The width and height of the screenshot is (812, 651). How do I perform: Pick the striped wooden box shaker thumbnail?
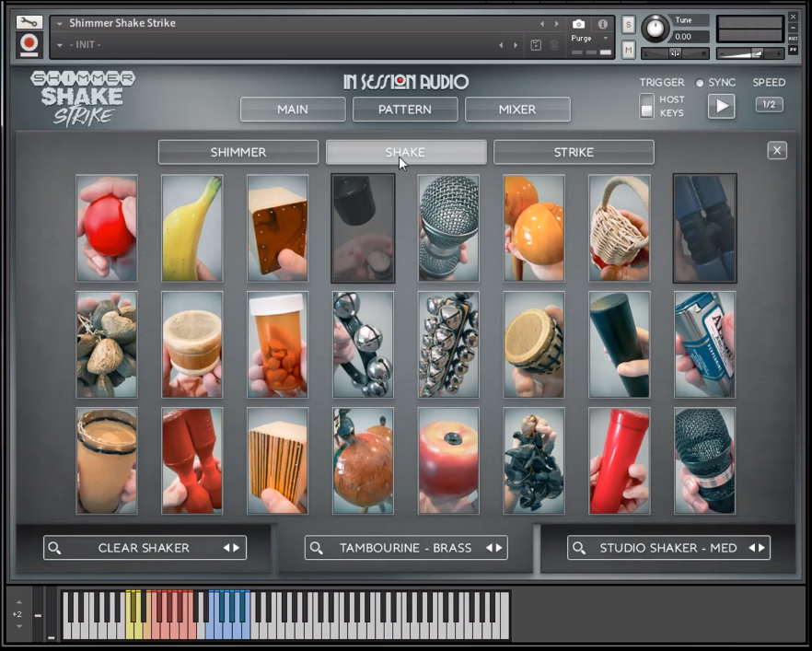(x=278, y=461)
